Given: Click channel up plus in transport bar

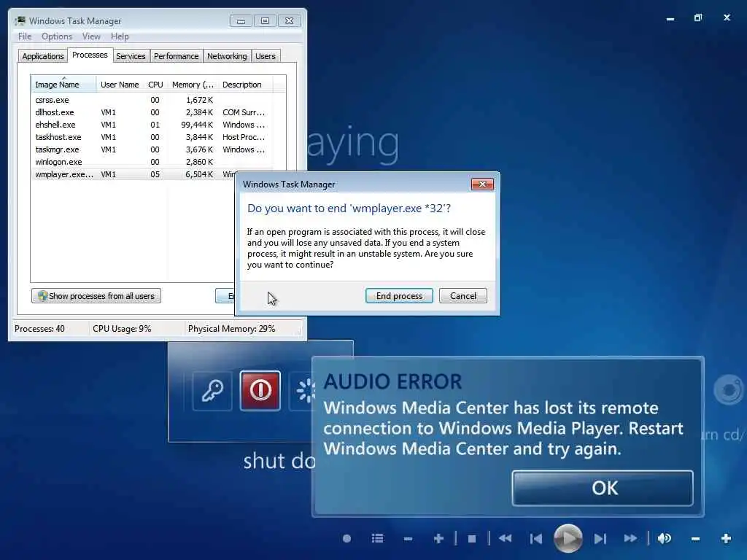Looking at the screenshot, I should point(438,539).
